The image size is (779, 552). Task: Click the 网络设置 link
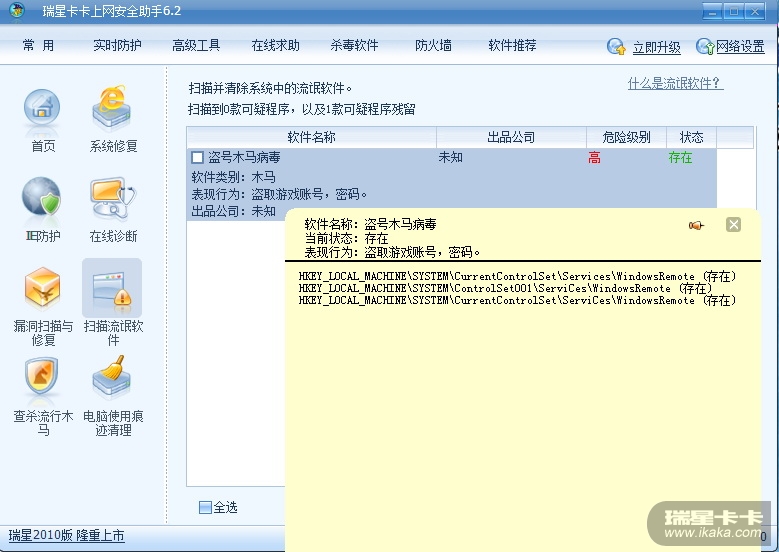pos(740,47)
